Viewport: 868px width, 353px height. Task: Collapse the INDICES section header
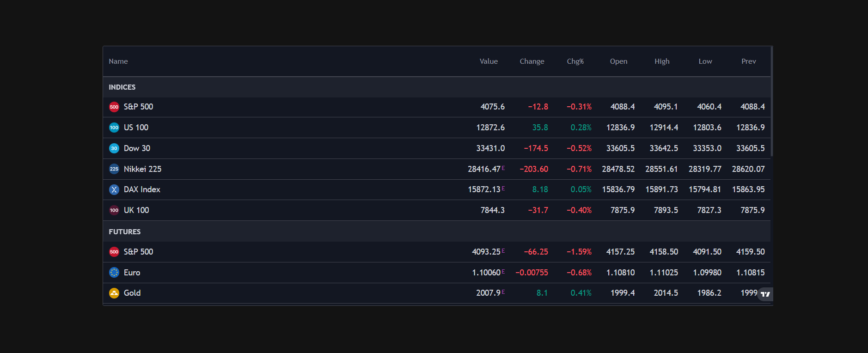pyautogui.click(x=437, y=87)
